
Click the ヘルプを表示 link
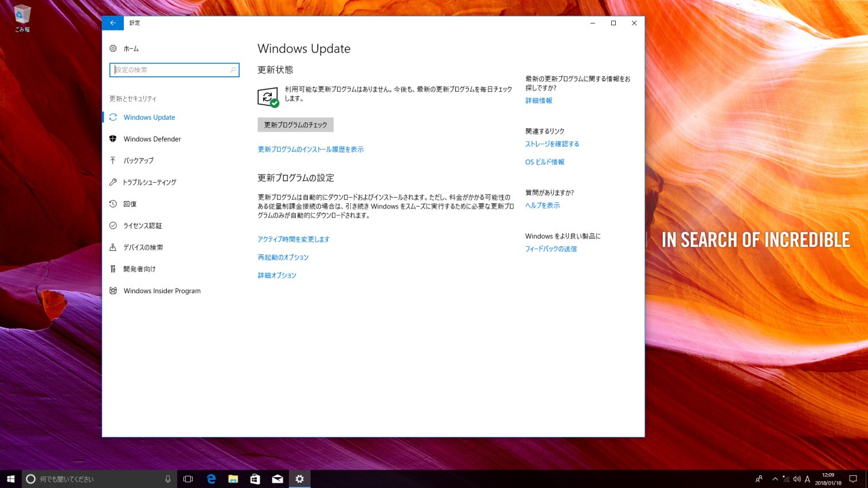[x=542, y=206]
